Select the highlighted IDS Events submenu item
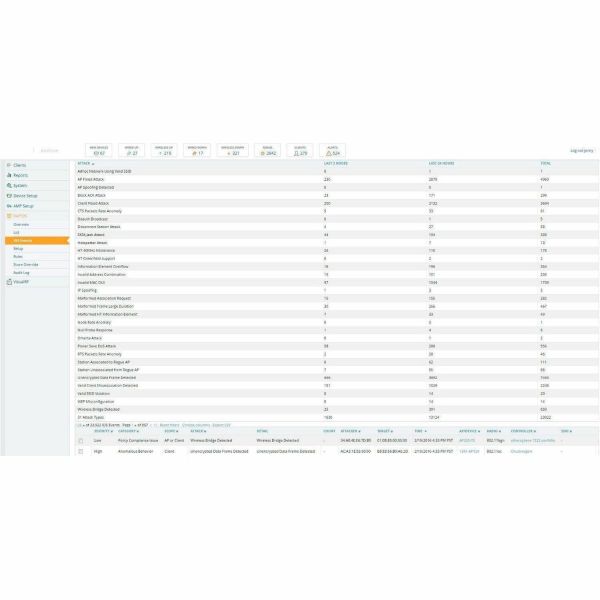This screenshot has width=600, height=600. (37, 241)
